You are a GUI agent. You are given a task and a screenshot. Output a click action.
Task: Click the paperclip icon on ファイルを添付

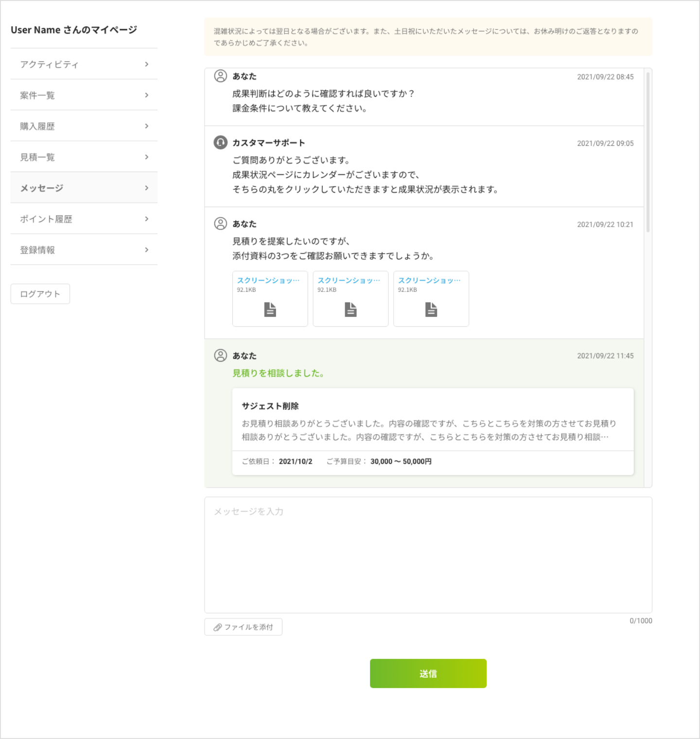coord(217,627)
